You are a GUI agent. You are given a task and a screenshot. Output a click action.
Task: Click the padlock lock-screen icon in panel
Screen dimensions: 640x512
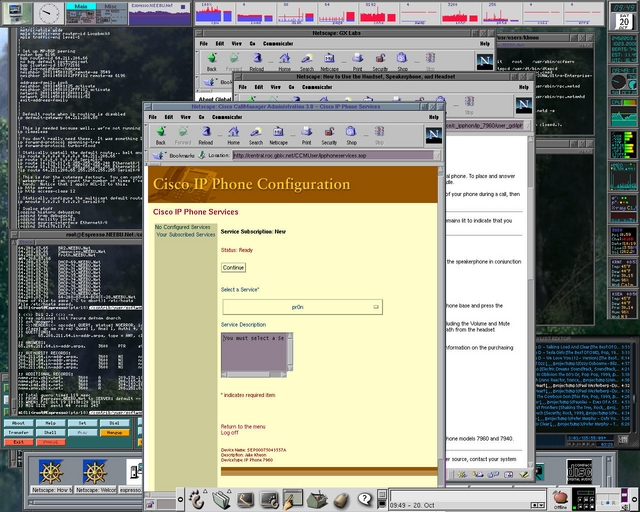tap(341, 500)
